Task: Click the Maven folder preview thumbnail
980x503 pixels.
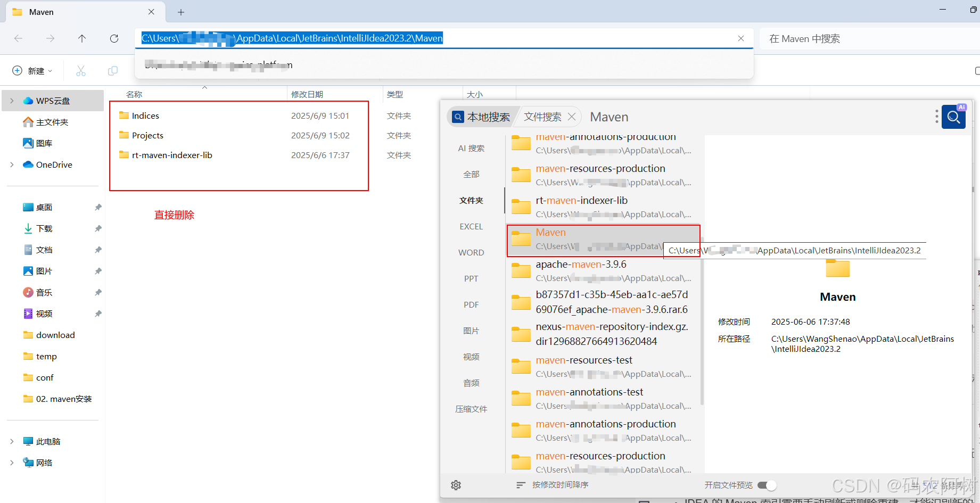Action: tap(837, 268)
